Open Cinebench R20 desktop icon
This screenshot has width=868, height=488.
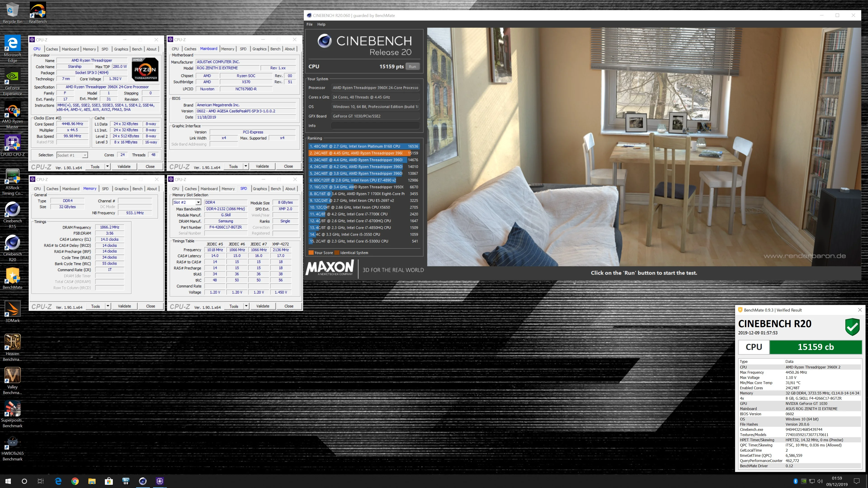tap(12, 248)
